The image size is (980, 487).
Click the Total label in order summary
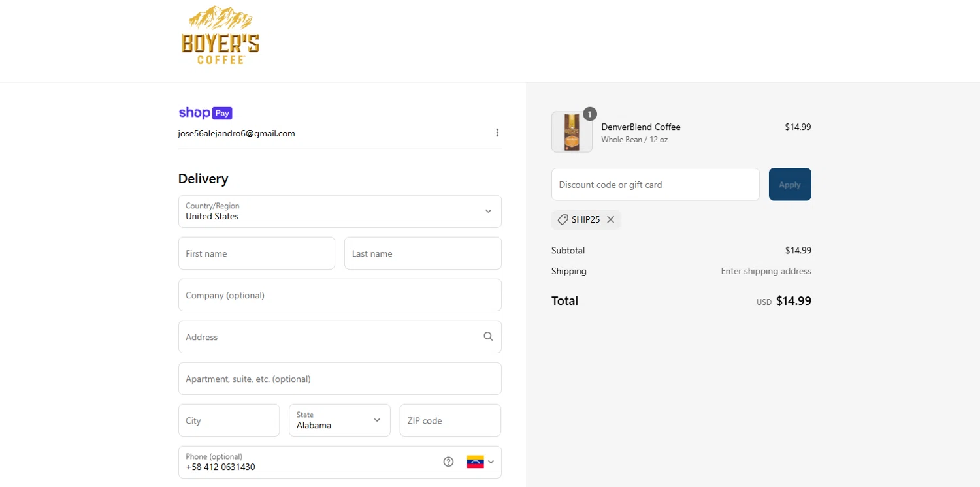pyautogui.click(x=564, y=301)
